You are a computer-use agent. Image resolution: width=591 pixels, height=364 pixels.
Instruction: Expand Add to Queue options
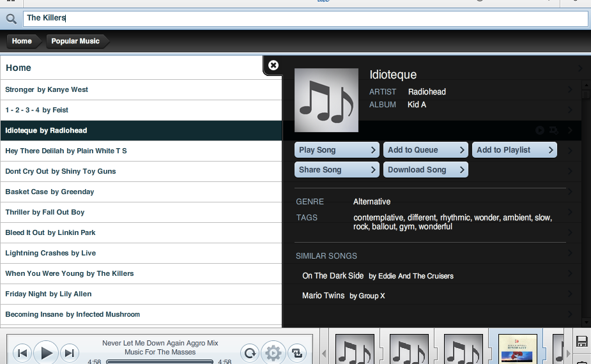point(426,150)
